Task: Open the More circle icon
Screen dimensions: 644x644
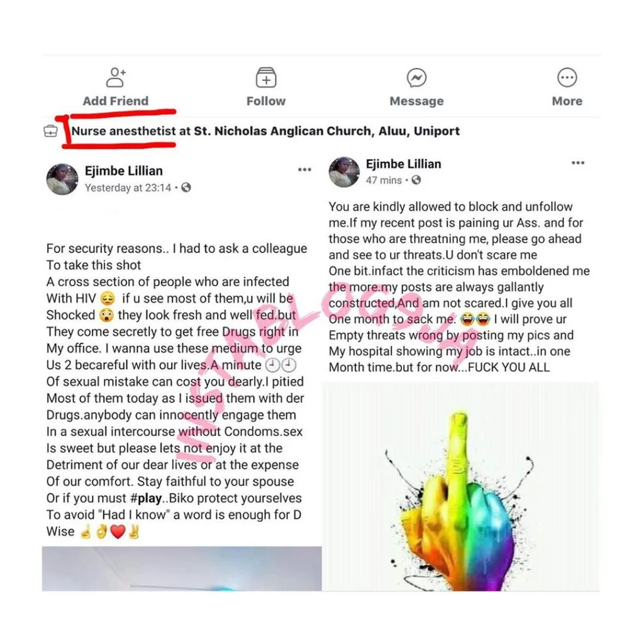Action: pos(567,77)
